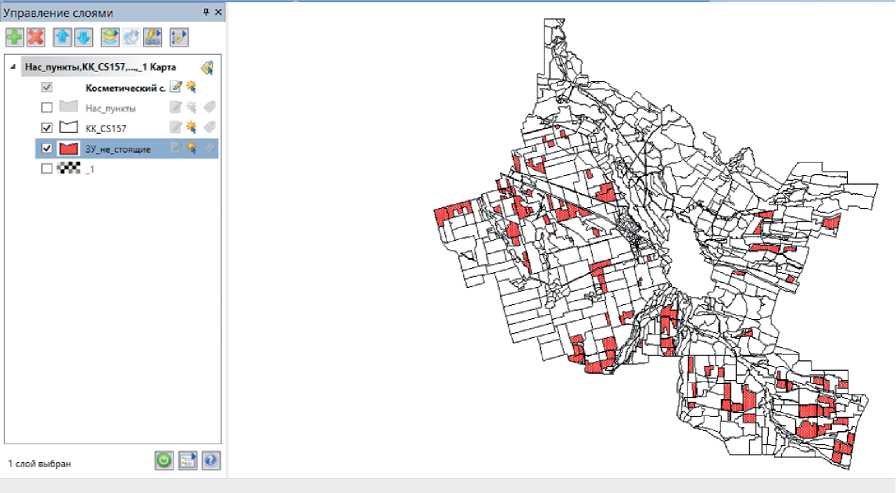Uncheck the KK_CS157 layer visibility

point(46,128)
